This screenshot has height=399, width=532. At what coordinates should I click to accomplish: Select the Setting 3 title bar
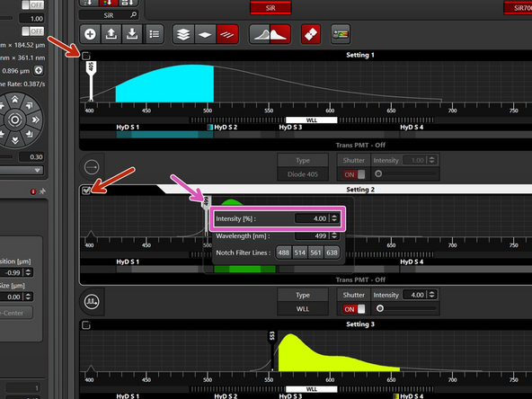tap(360, 324)
